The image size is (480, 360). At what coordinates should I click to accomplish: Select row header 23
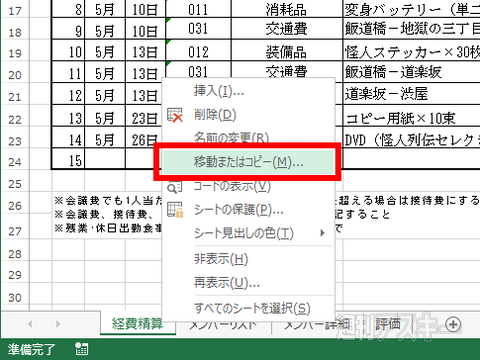click(x=15, y=141)
